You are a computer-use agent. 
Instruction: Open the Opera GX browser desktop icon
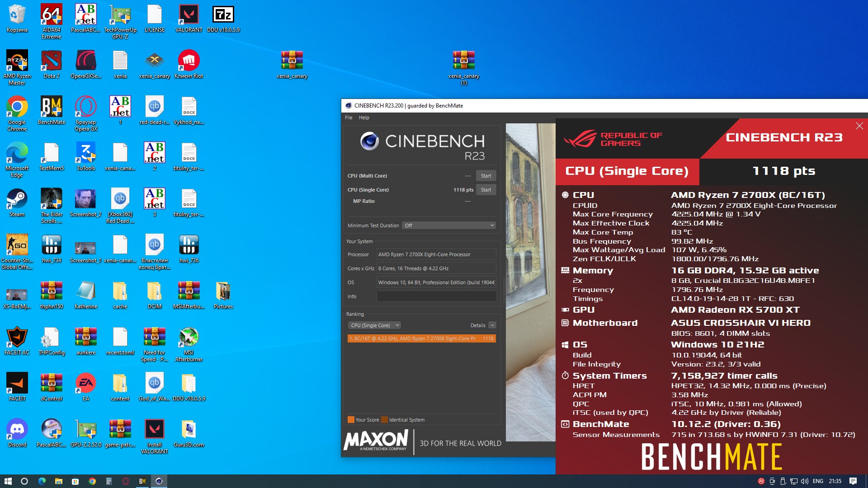pyautogui.click(x=85, y=113)
